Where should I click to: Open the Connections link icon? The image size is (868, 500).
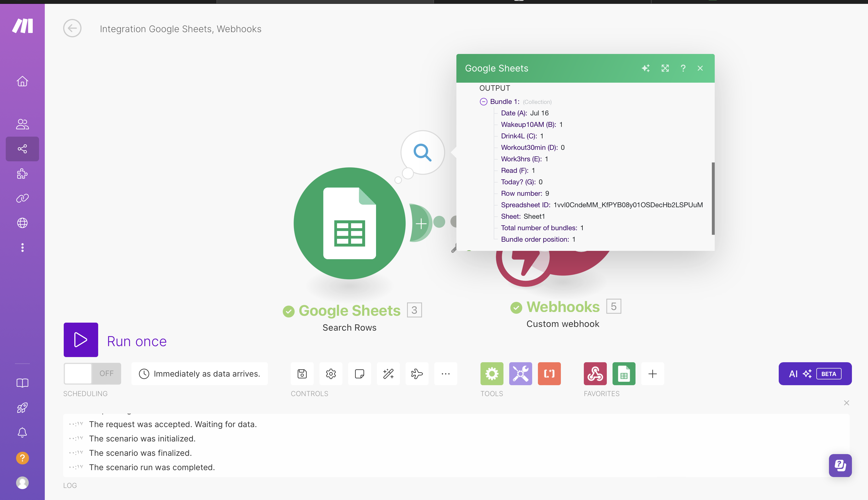coord(22,198)
